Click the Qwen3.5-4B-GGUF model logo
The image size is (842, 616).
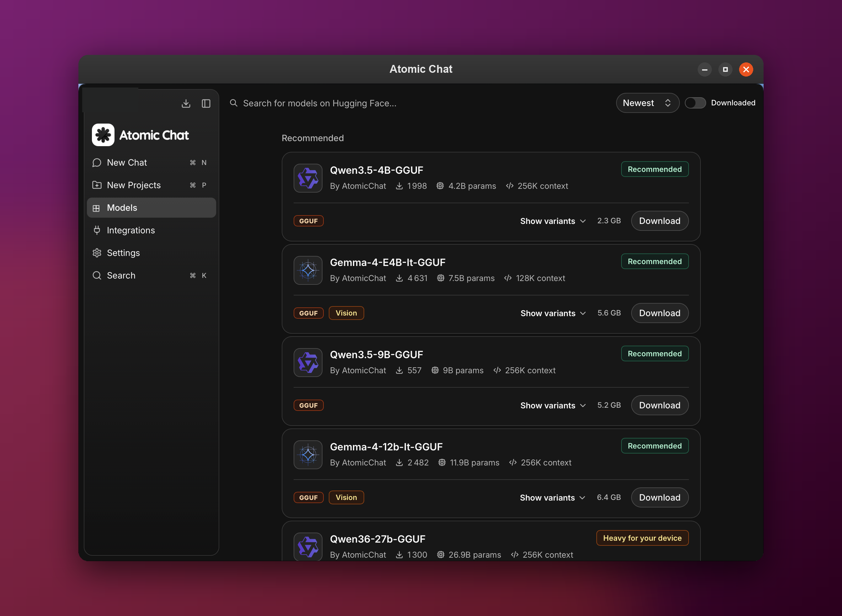tap(308, 178)
